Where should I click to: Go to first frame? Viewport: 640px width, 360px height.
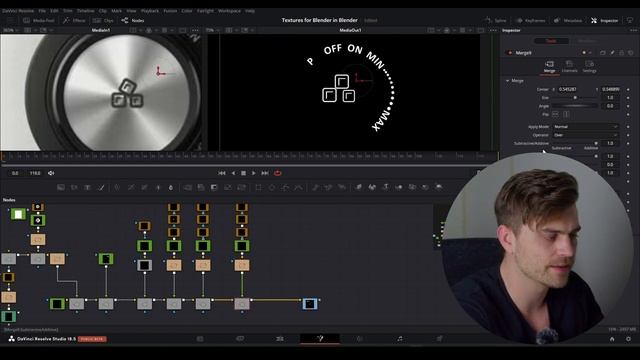coord(222,173)
